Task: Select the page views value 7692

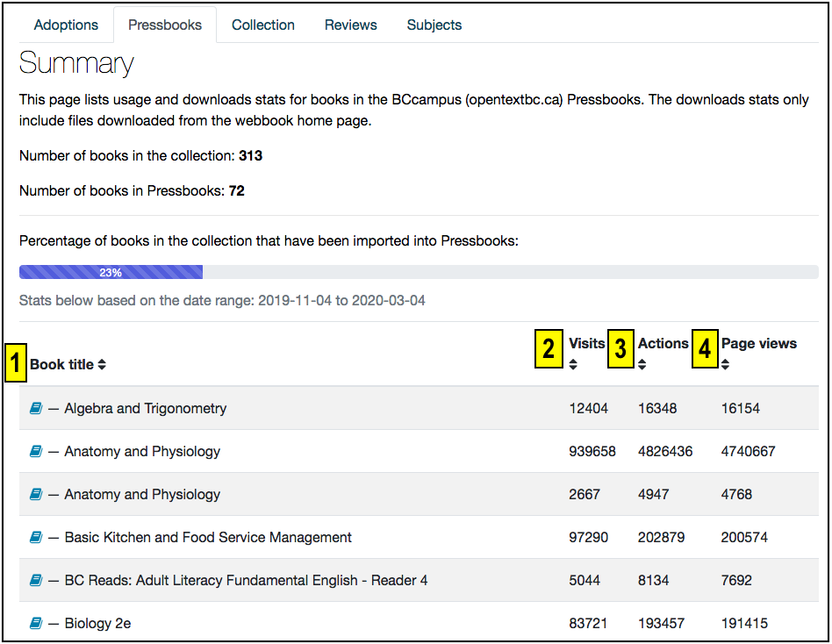Action: 736,580
